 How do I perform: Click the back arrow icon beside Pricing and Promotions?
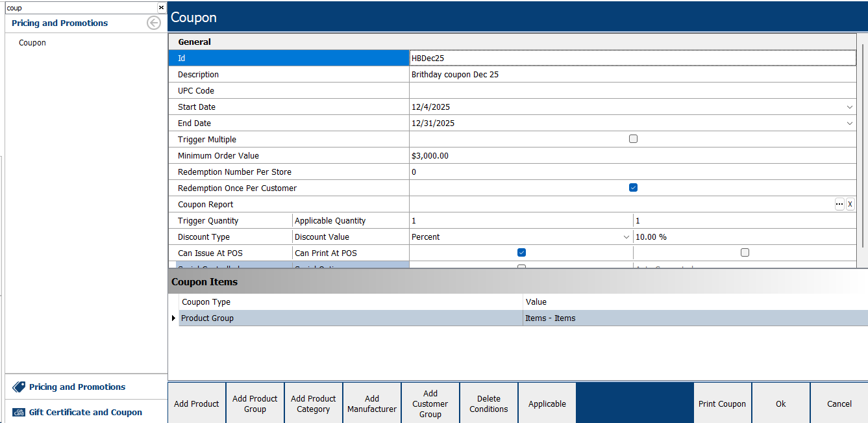click(x=154, y=23)
